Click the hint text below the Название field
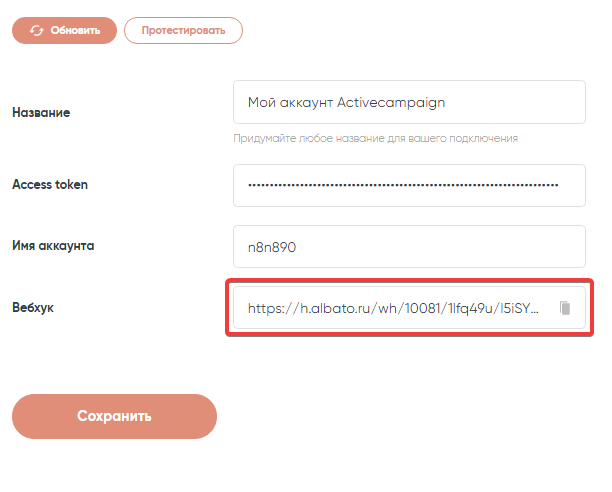This screenshot has width=612, height=492. click(x=375, y=138)
